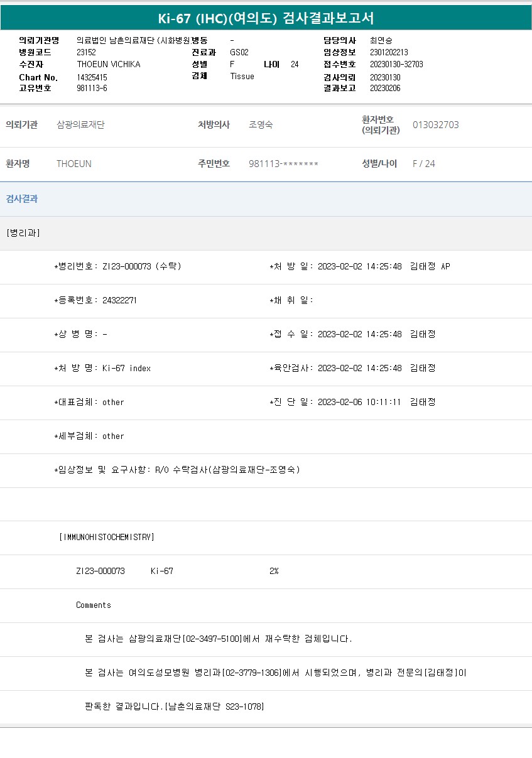This screenshot has width=532, height=758.
Task: Select the 검사결과 section header
Action: [x=22, y=199]
